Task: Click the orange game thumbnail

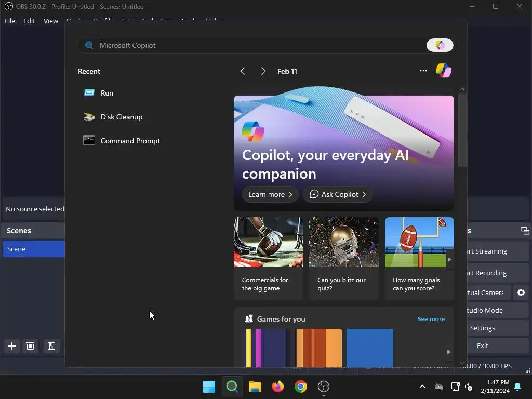Action: tap(318, 348)
